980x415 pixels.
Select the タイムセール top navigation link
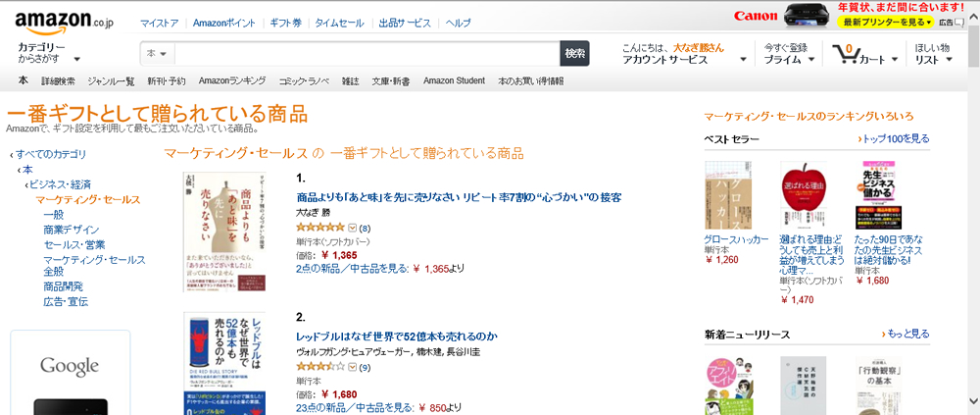[x=339, y=24]
